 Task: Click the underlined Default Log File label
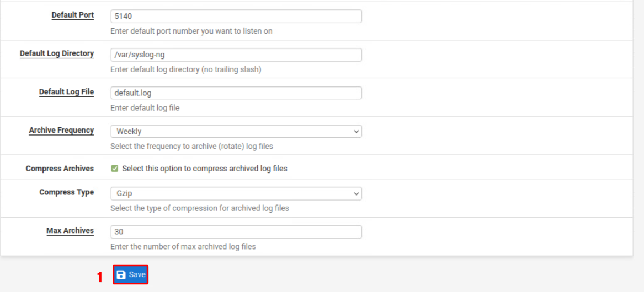pos(66,92)
